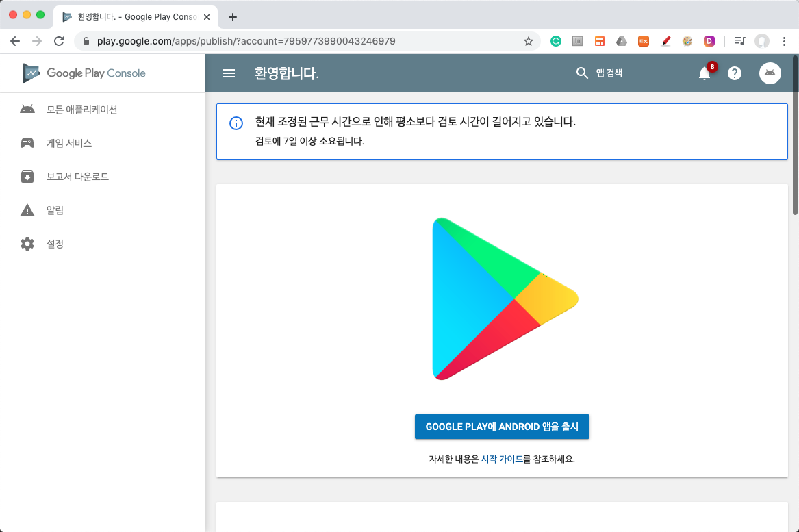The height and width of the screenshot is (532, 799).
Task: Click the warning triangle icon for 알림
Action: [27, 210]
